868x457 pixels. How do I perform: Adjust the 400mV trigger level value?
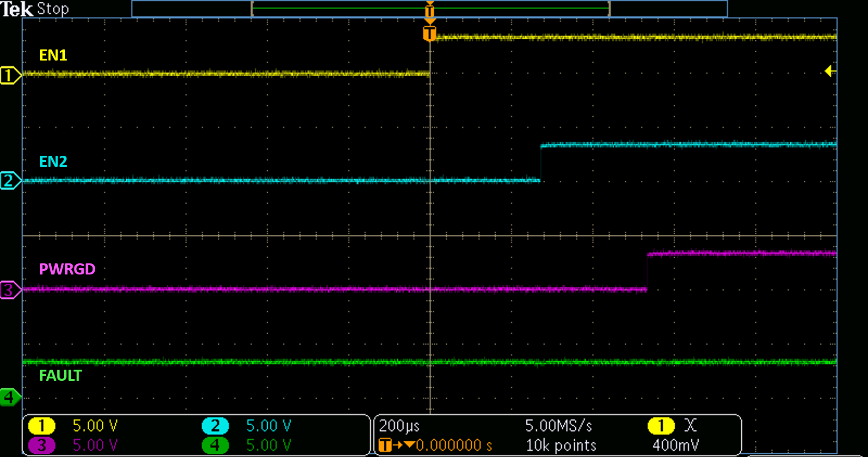point(676,445)
